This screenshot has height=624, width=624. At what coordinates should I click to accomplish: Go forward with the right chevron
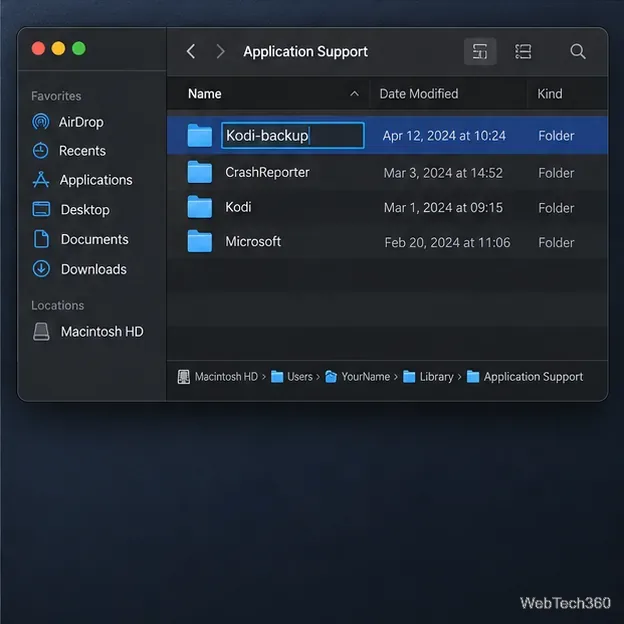(220, 51)
